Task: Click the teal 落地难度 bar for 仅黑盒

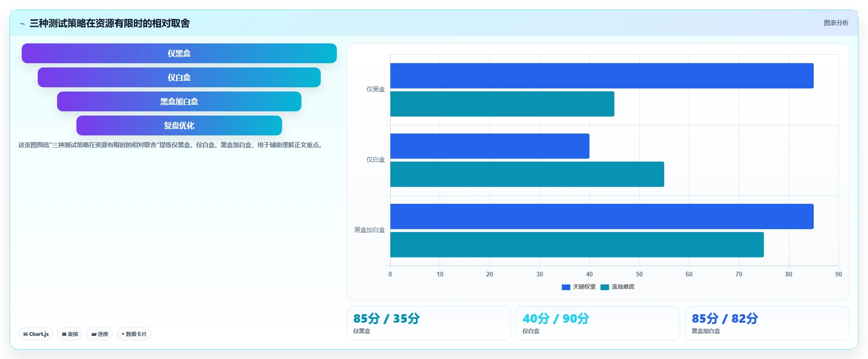Action: click(502, 104)
